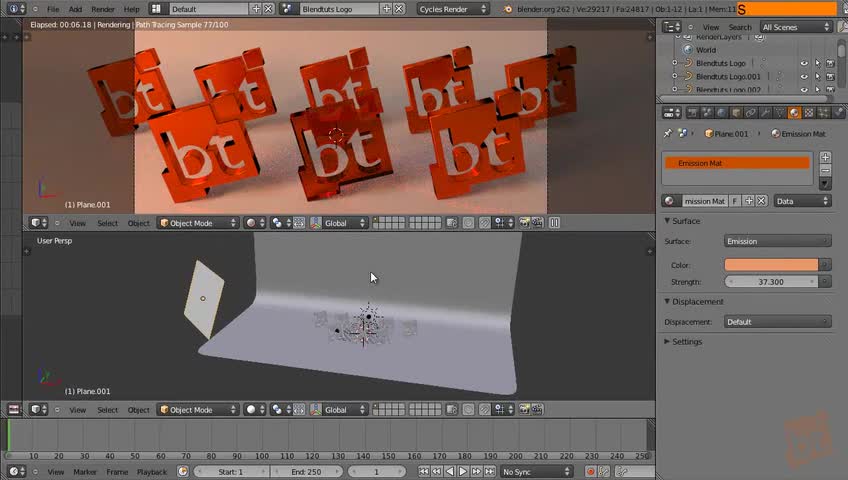Hide Blendtuts Logo with its eye icon

(x=804, y=63)
